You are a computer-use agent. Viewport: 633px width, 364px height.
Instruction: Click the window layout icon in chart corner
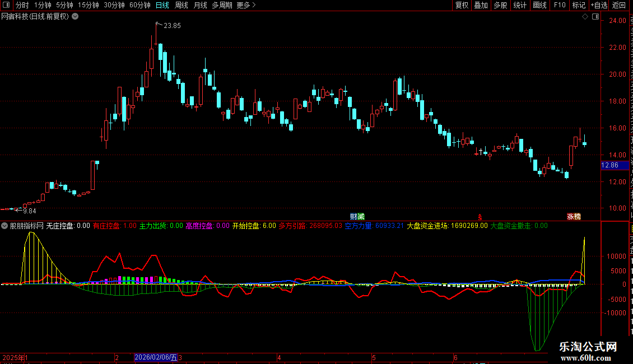click(595, 17)
